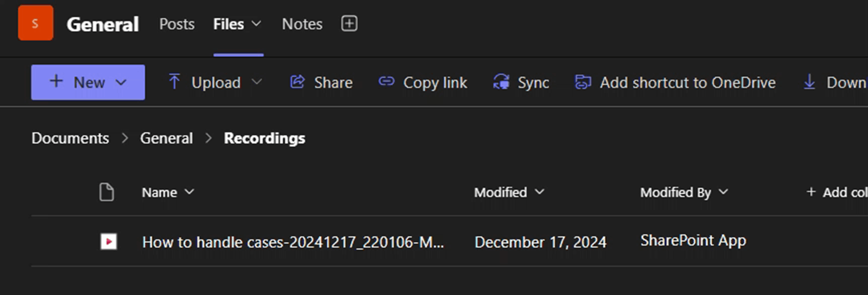868x295 pixels.
Task: Click the orange S team avatar
Action: (35, 23)
